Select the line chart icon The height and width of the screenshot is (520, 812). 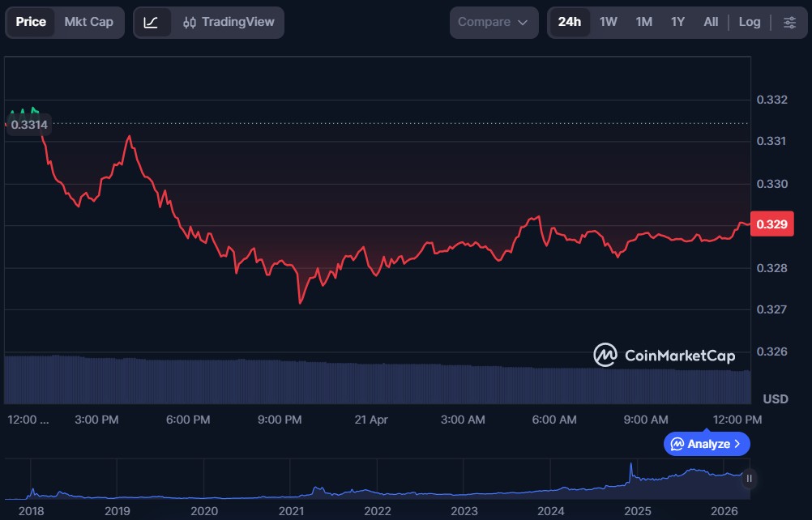point(152,22)
